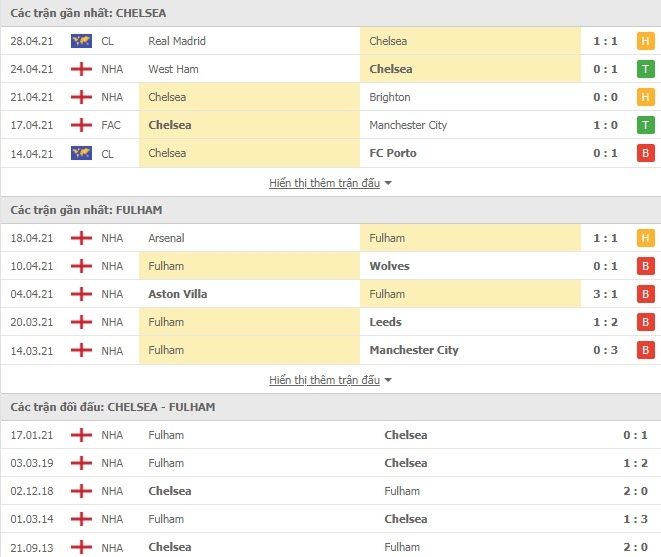Screen dimensions: 661x557
Task: Click red B badge on FC Porto row
Action: (x=645, y=153)
